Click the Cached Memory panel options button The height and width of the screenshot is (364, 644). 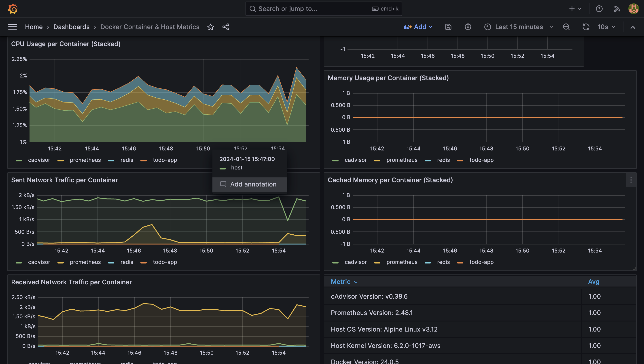(x=631, y=180)
